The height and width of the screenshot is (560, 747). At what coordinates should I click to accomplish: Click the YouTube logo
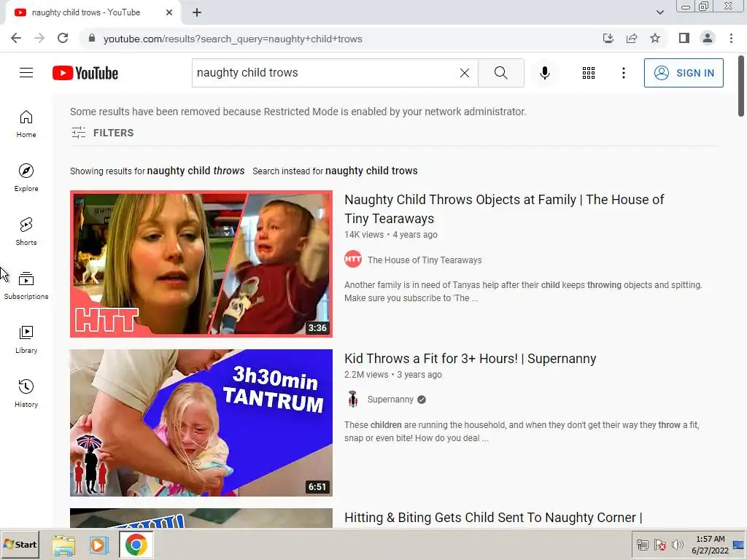pos(85,73)
